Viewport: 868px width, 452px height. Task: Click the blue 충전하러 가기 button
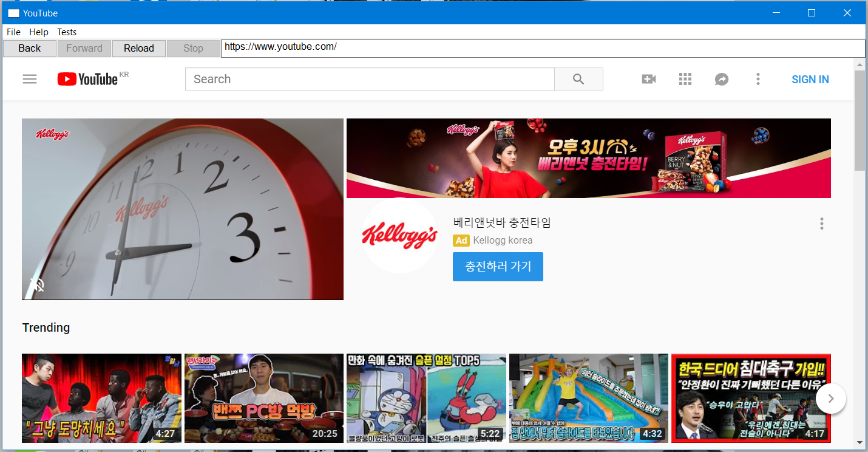tap(498, 267)
